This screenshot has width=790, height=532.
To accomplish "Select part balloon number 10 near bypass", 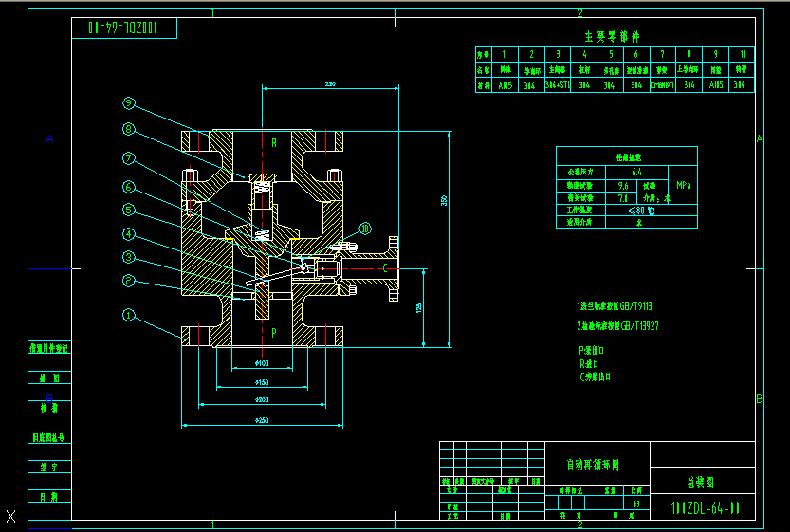I will (367, 229).
